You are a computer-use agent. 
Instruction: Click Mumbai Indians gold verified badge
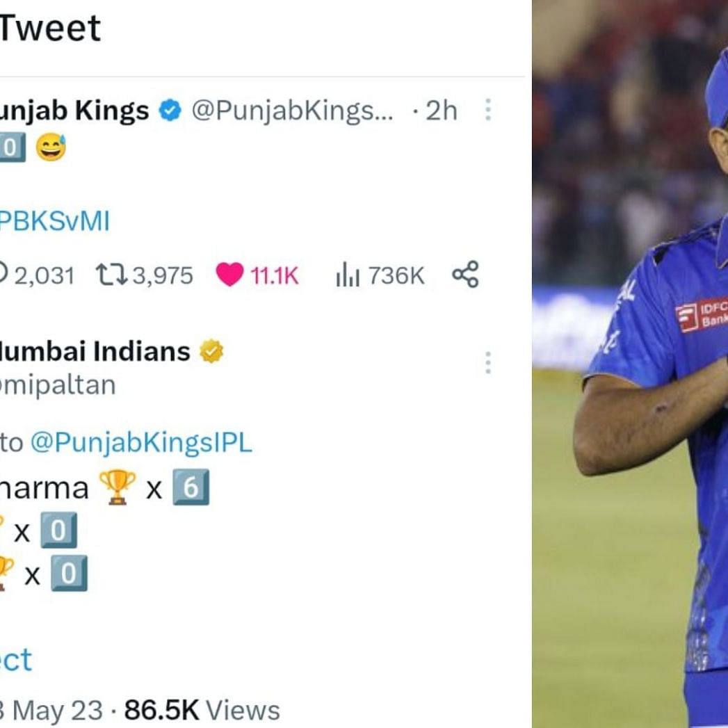[x=211, y=351]
